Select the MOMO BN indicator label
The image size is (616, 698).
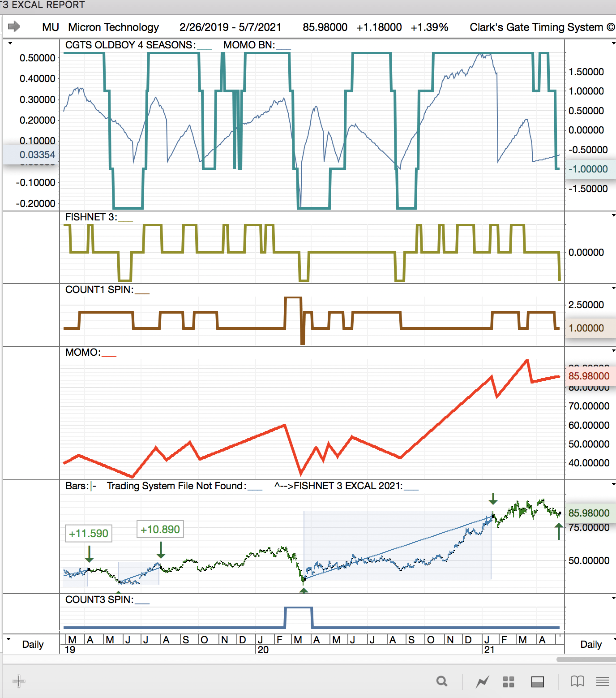[249, 45]
